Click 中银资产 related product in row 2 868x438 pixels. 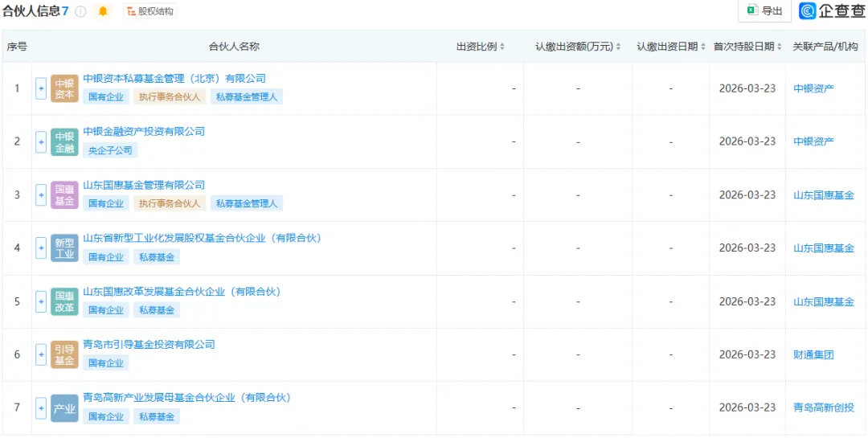[x=813, y=141]
